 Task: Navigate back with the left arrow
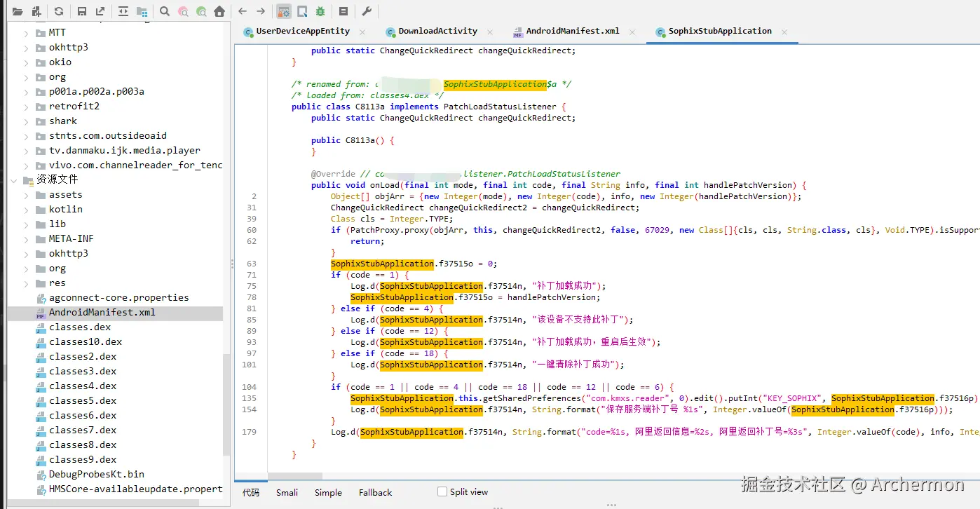[243, 11]
